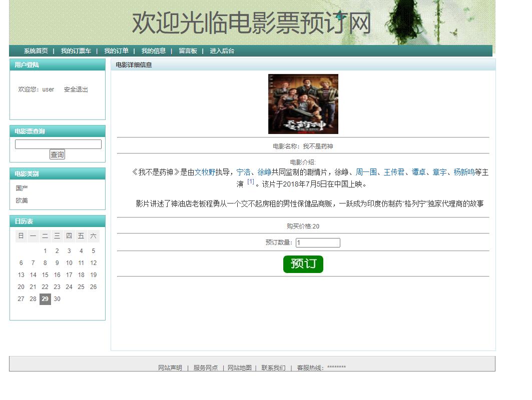
Task: Open 网站地图 in the footer
Action: [239, 367]
